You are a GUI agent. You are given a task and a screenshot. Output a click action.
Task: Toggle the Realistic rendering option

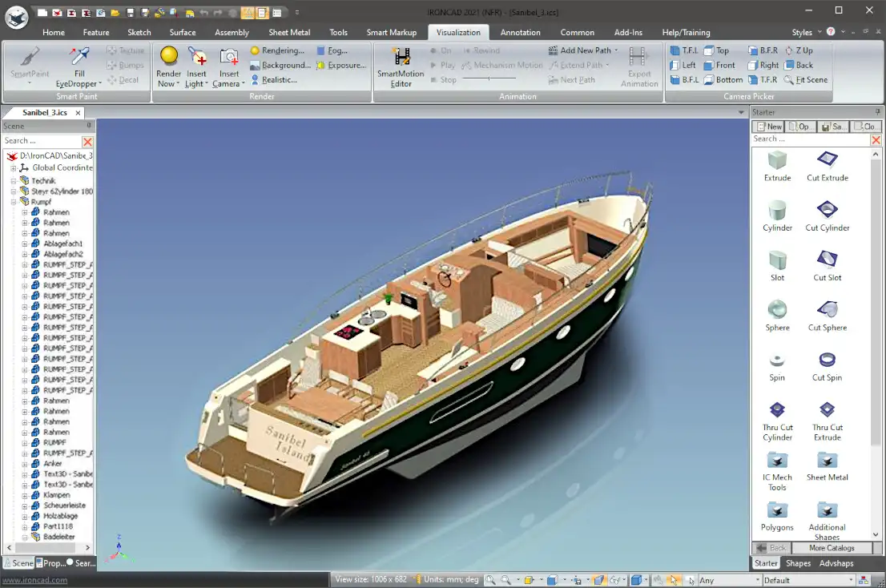click(273, 80)
